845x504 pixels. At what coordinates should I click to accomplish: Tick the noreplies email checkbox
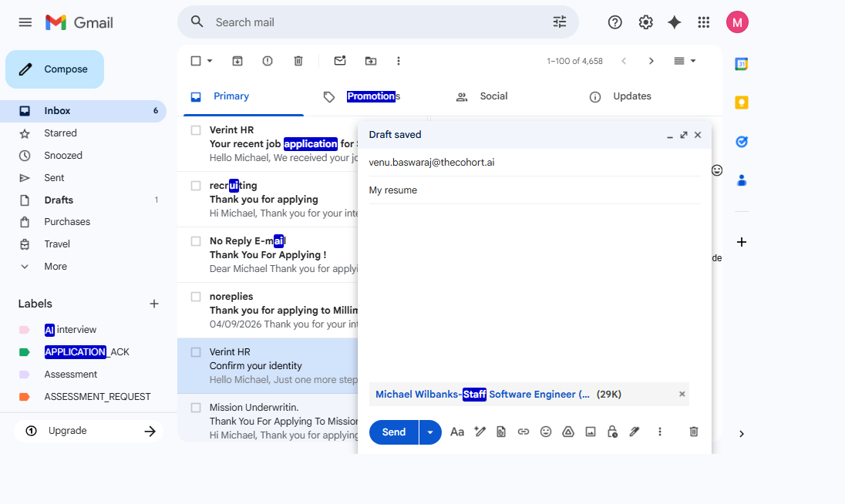click(196, 297)
